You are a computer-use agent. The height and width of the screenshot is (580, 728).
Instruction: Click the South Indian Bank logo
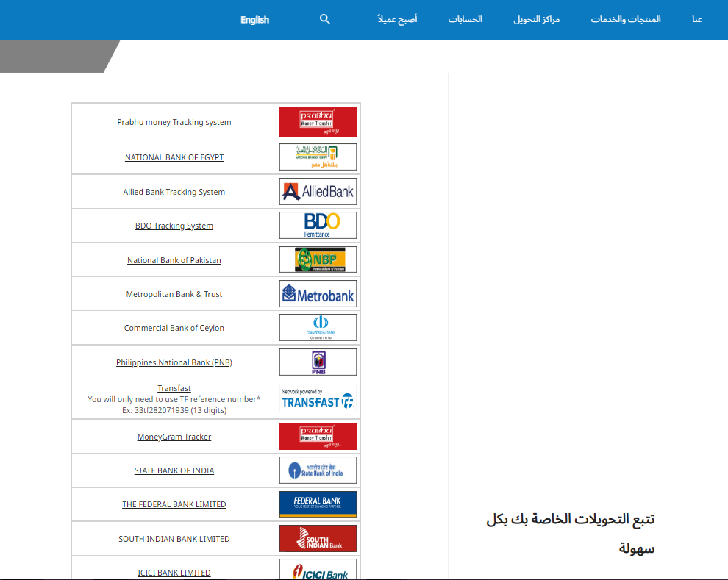point(318,538)
